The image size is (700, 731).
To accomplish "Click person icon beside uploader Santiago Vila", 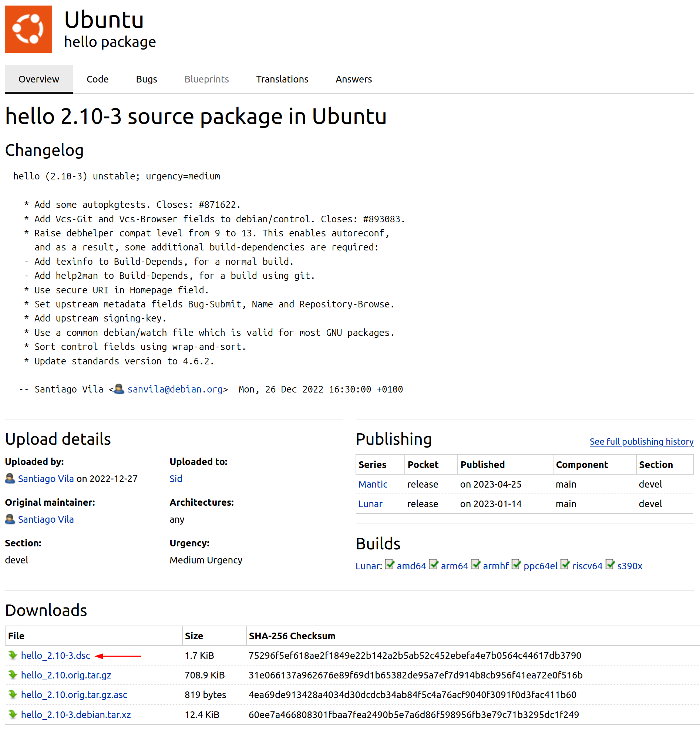I will coord(10,478).
